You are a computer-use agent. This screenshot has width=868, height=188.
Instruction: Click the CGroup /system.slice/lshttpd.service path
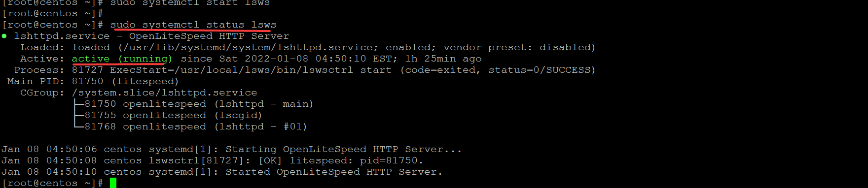pyautogui.click(x=164, y=93)
